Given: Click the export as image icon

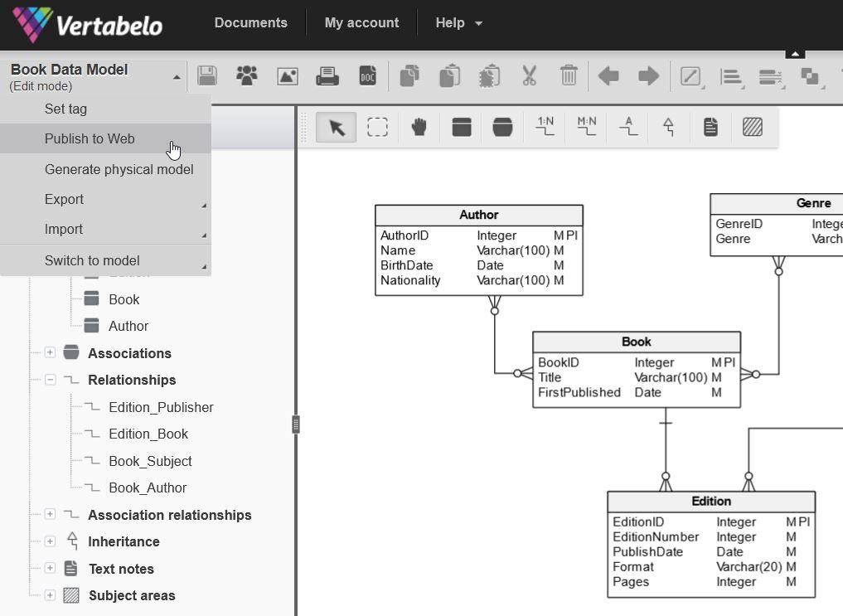Looking at the screenshot, I should pos(288,76).
